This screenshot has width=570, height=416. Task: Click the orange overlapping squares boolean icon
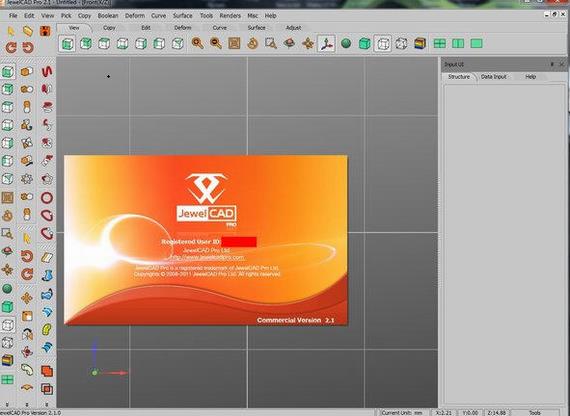pos(47,371)
